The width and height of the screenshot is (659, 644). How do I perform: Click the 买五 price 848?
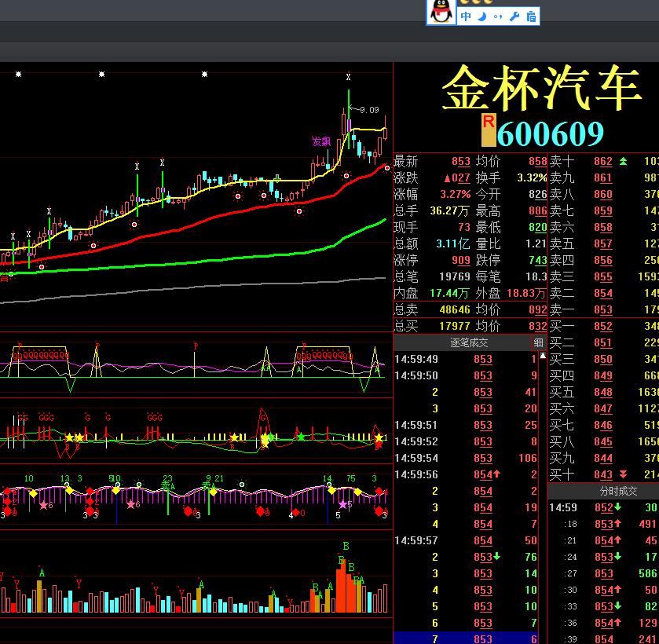[603, 392]
